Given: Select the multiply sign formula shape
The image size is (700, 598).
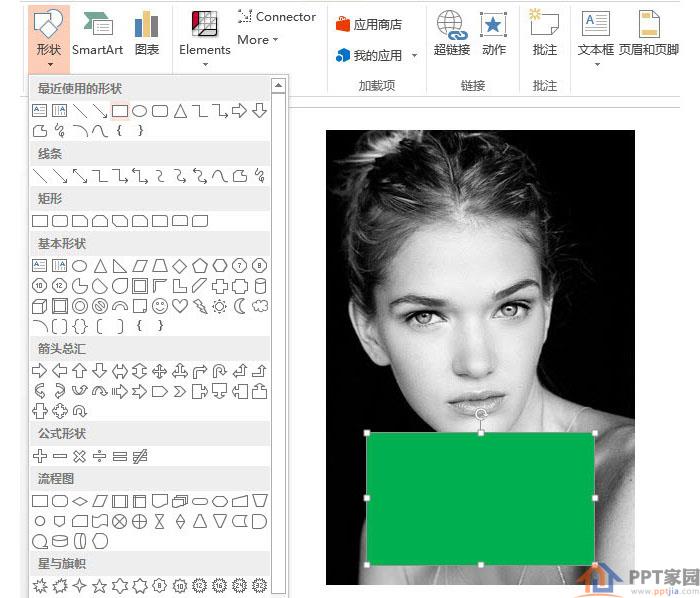Looking at the screenshot, I should tap(79, 456).
